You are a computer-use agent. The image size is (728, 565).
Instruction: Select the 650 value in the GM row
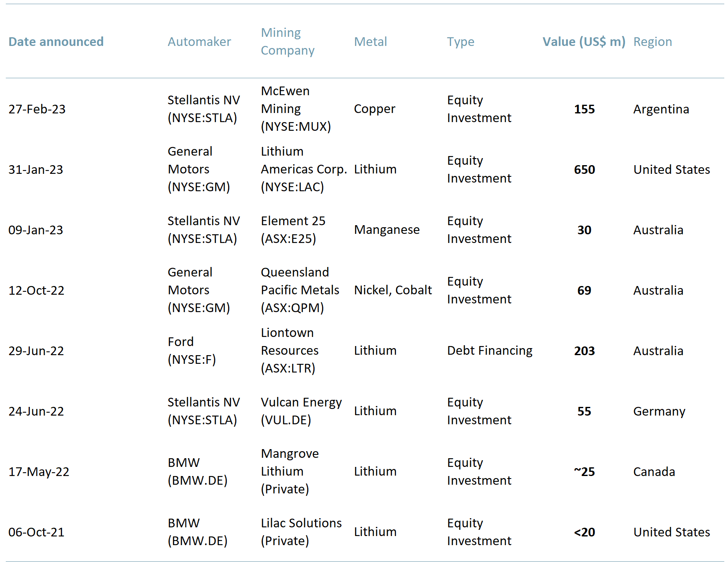tap(584, 169)
